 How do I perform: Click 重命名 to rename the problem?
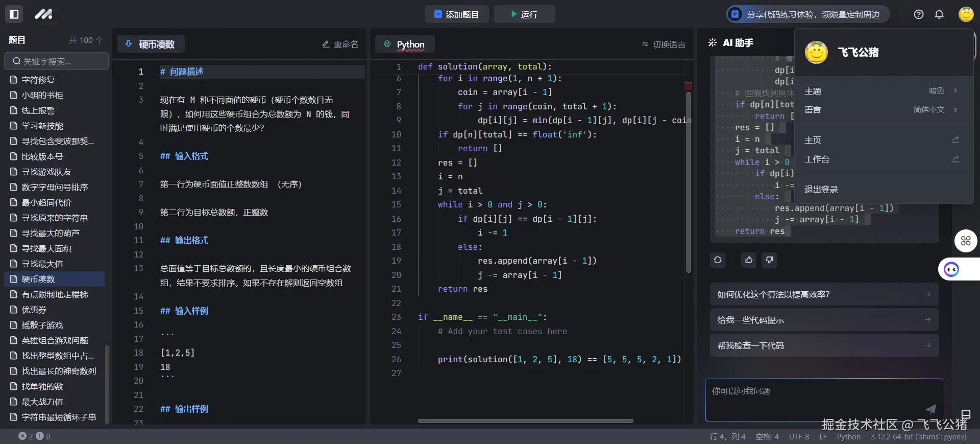pos(340,44)
